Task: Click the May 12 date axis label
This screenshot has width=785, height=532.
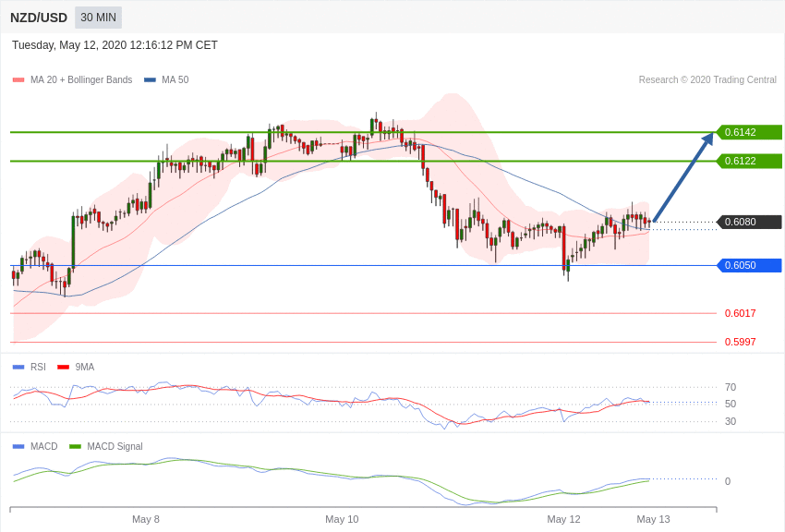Action: coord(563,519)
